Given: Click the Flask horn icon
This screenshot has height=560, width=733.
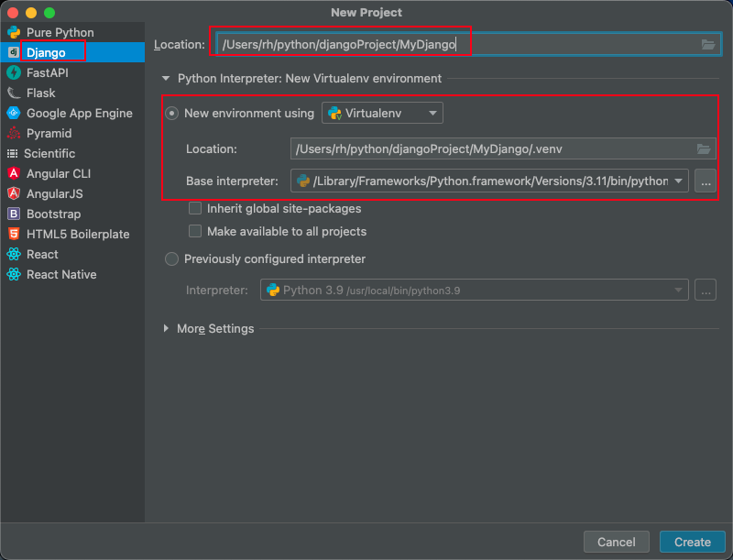Looking at the screenshot, I should (x=14, y=93).
